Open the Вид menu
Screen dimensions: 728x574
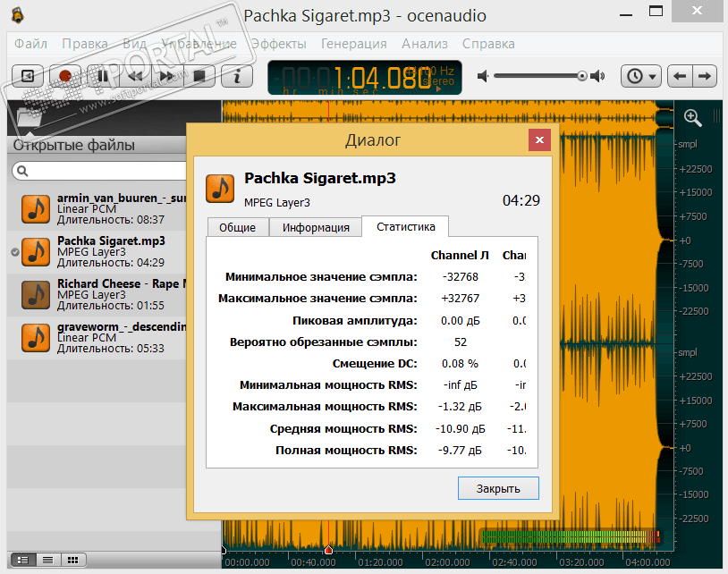pos(134,44)
